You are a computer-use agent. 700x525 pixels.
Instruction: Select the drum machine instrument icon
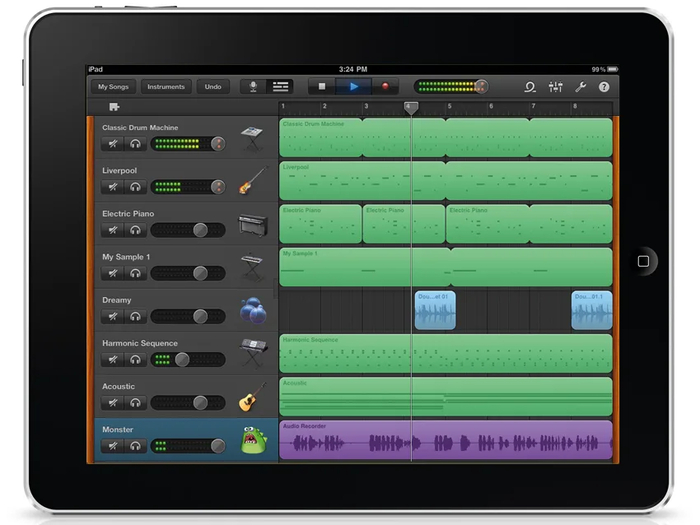click(252, 139)
